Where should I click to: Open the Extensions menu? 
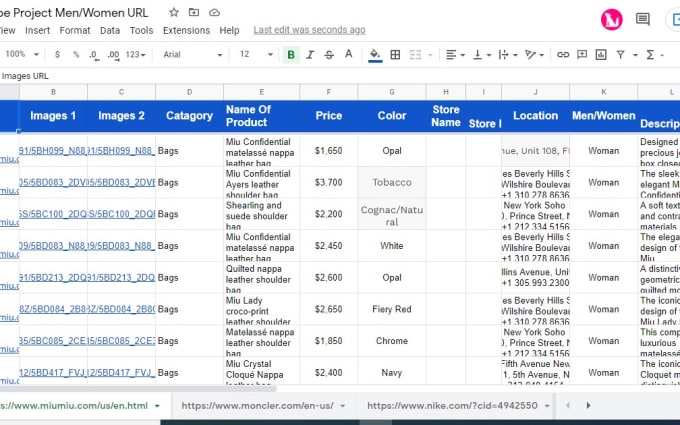186,30
